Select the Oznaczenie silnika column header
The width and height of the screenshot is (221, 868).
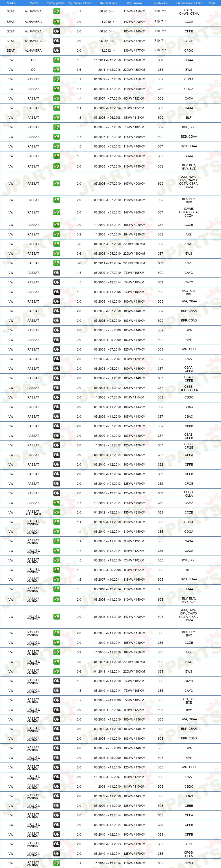point(189,3)
